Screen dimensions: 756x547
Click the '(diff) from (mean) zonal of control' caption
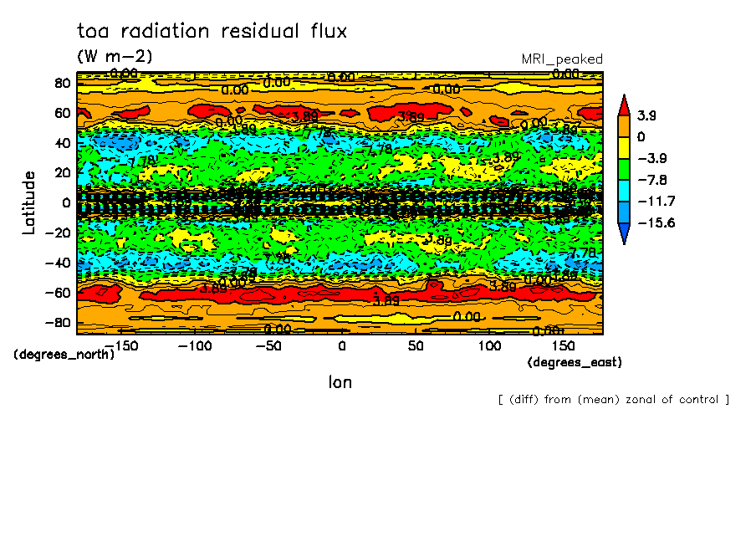click(x=614, y=400)
